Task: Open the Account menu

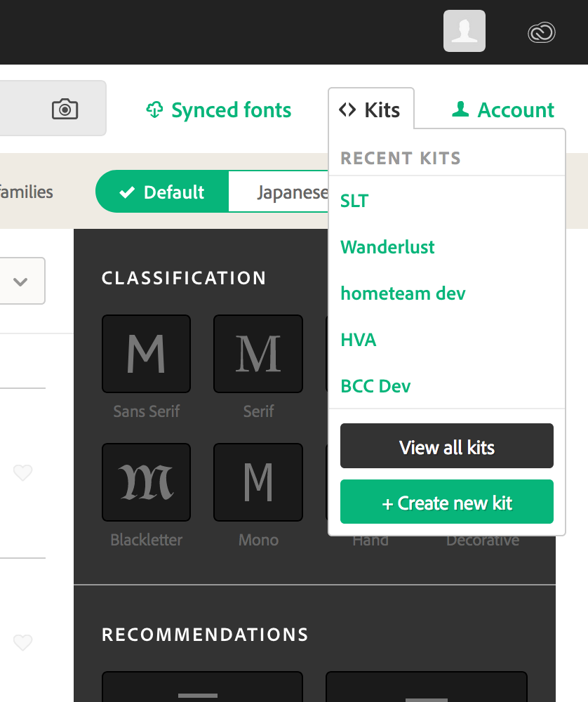Action: point(503,110)
